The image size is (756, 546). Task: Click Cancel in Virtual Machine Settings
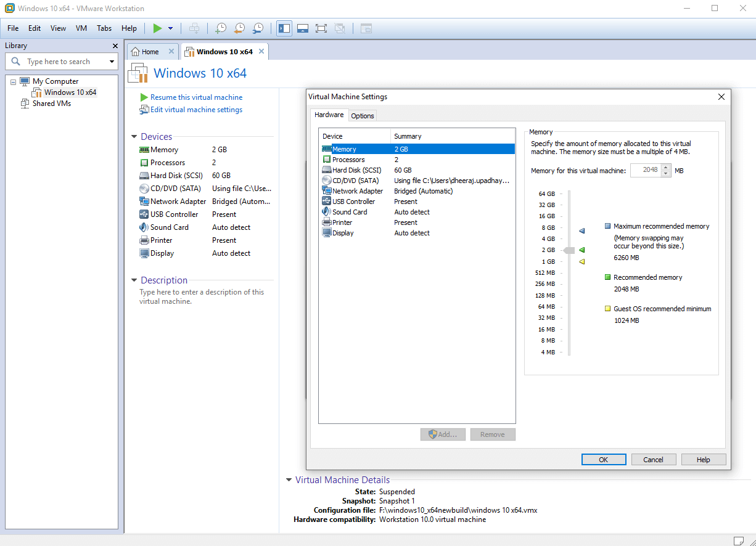tap(653, 460)
